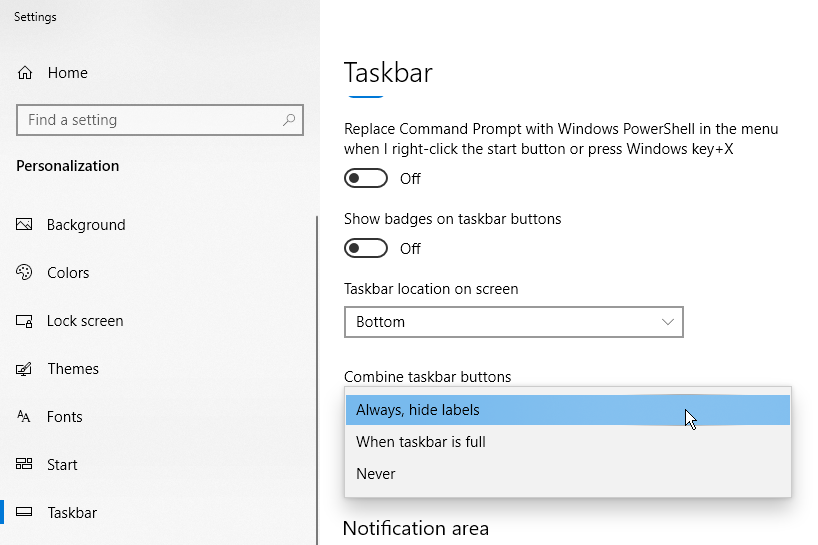
Task: Click the Fonts AA icon
Action: 23,416
